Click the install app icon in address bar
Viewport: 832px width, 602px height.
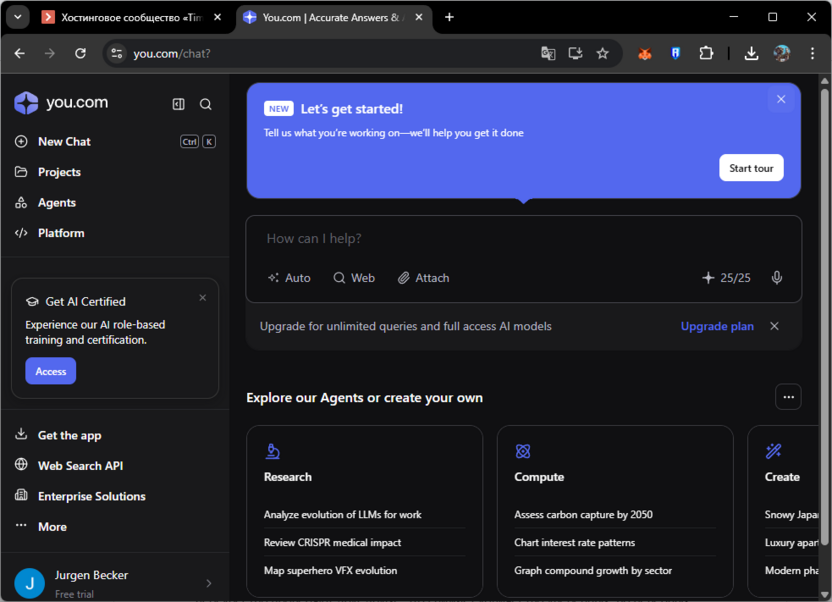(x=575, y=54)
